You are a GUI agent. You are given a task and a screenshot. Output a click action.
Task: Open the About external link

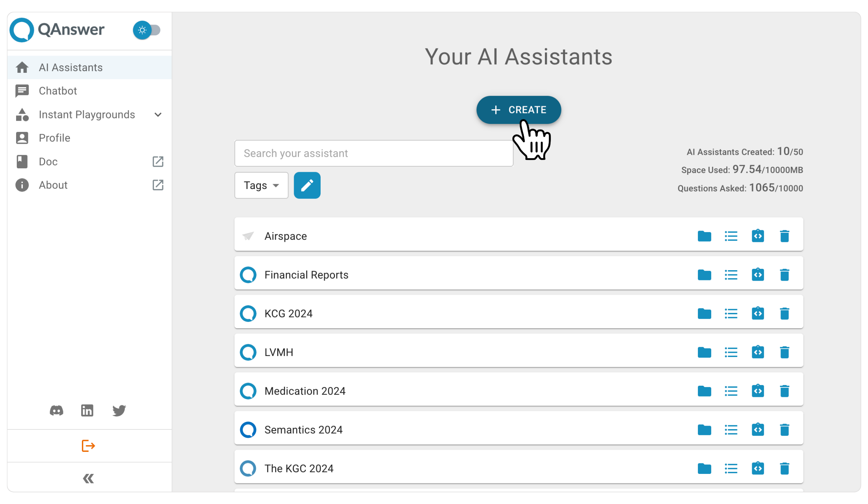(158, 185)
